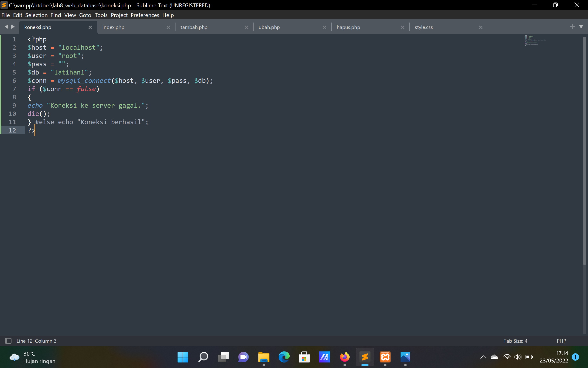This screenshot has width=588, height=368.
Task: Open XAMPP control panel taskbar icon
Action: (385, 357)
